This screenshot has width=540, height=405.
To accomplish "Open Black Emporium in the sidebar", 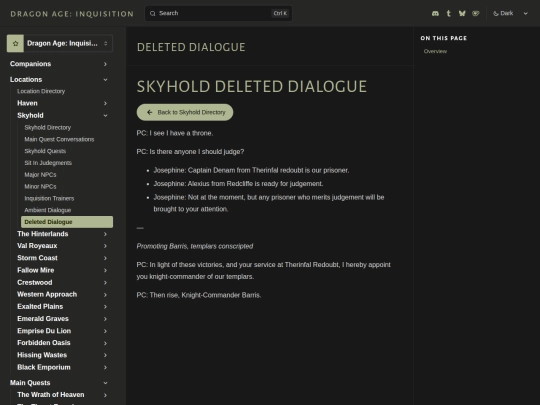I will pos(44,367).
